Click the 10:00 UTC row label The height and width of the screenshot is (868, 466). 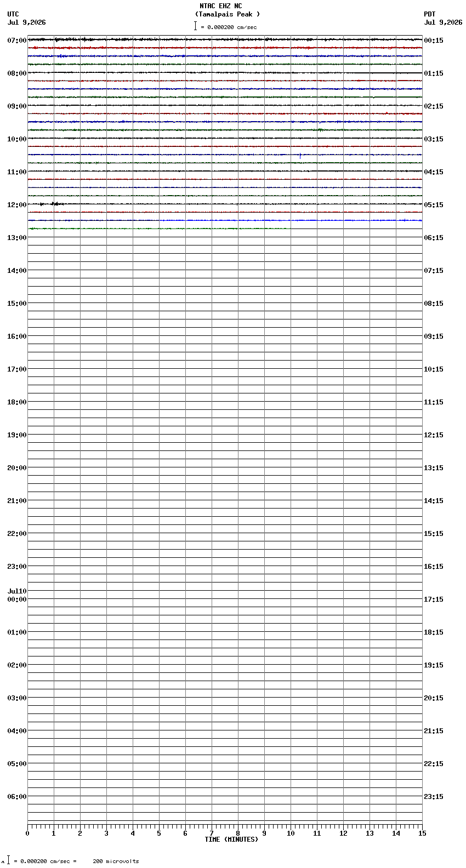(x=17, y=139)
